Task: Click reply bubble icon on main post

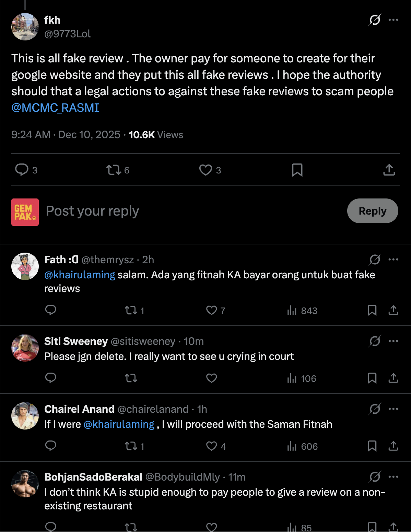Action: 22,170
